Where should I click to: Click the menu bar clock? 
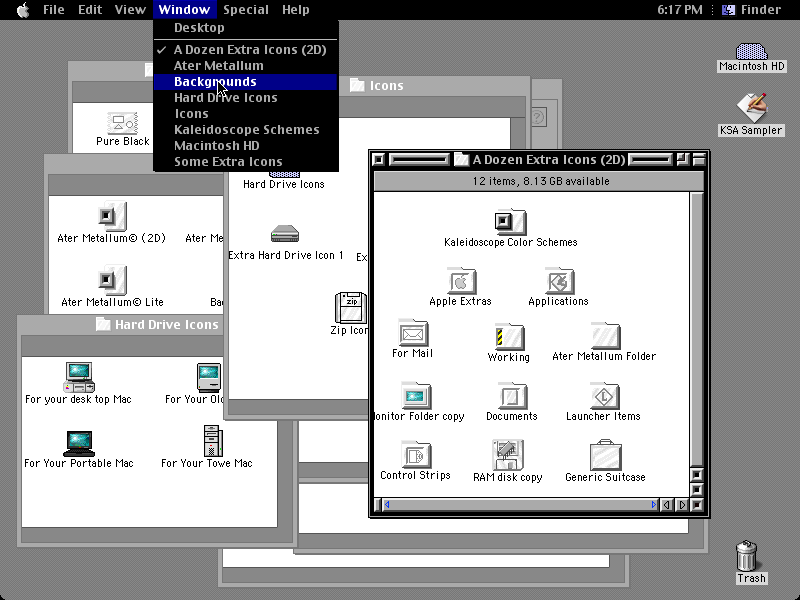tap(680, 10)
